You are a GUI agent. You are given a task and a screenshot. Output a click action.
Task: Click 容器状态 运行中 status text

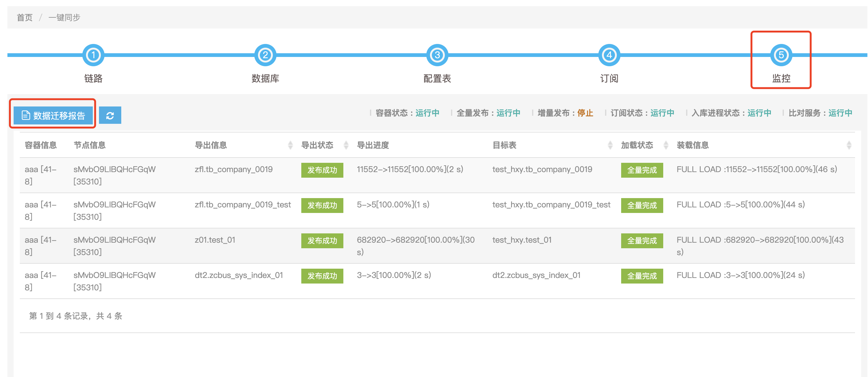pos(427,113)
